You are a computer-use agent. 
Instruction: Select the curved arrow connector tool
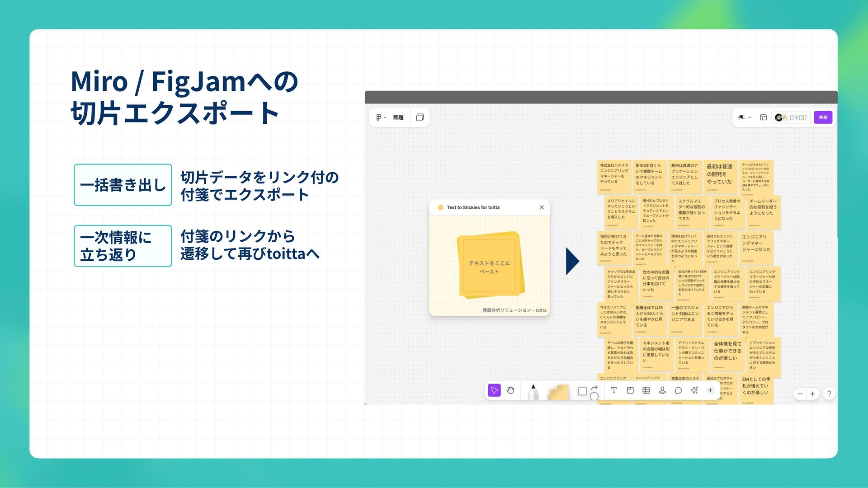(x=594, y=389)
